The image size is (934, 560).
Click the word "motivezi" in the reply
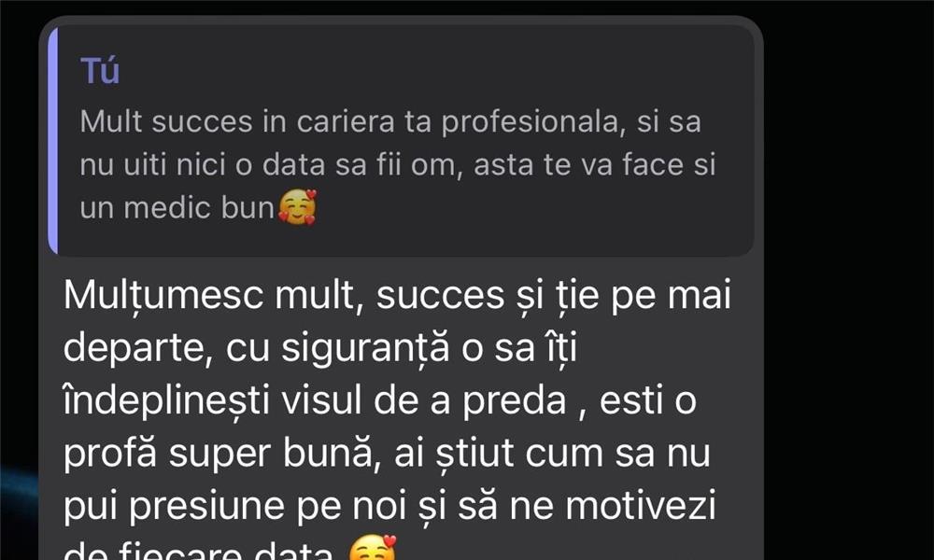click(641, 505)
